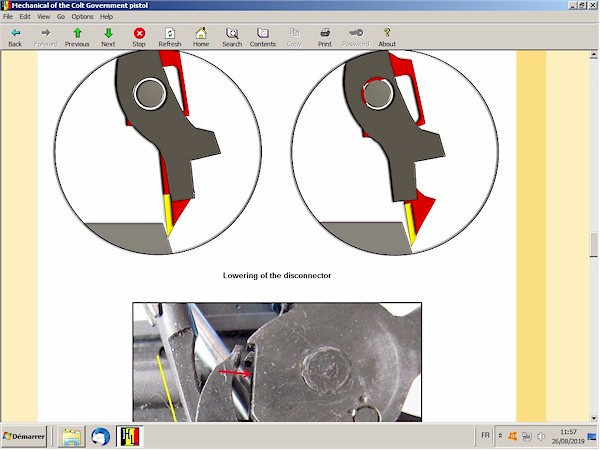Open the Edit menu
The width and height of the screenshot is (600, 450).
point(25,16)
